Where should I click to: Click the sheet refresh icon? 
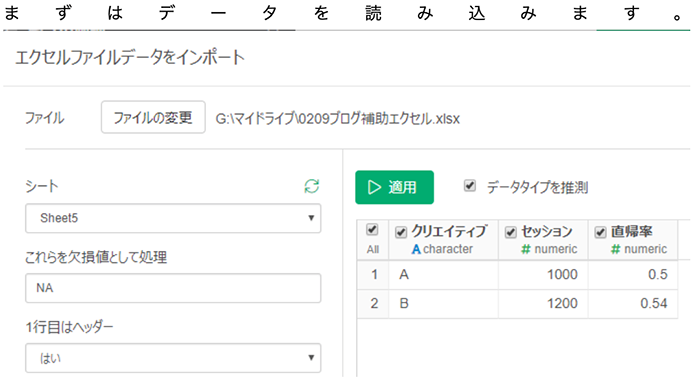[x=312, y=186]
